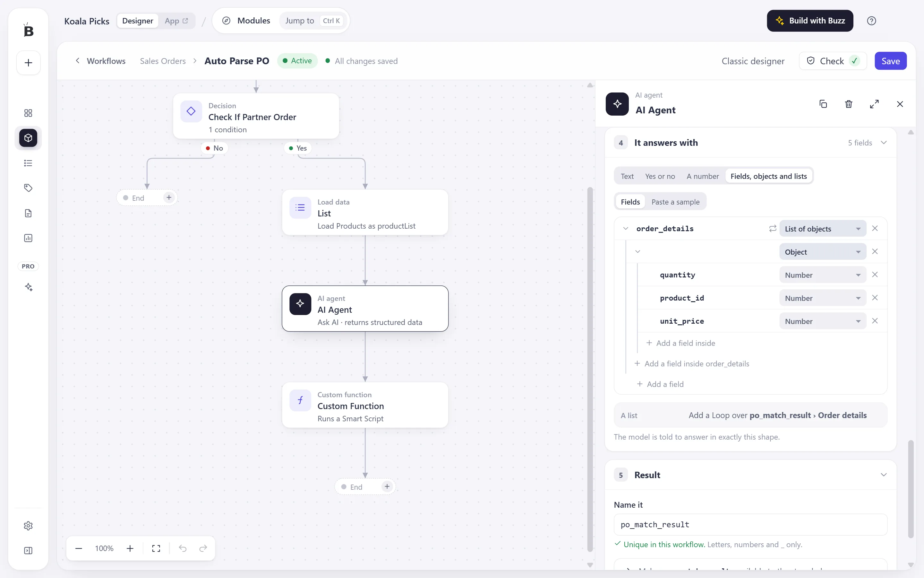
Task: Select the Custom Function node
Action: click(365, 405)
